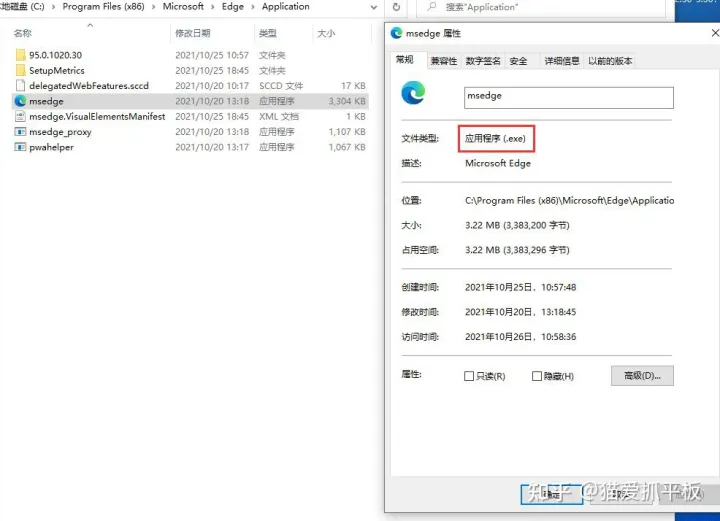The image size is (720, 521).
Task: Click the 1,067 KB size cell
Action: [x=347, y=147]
